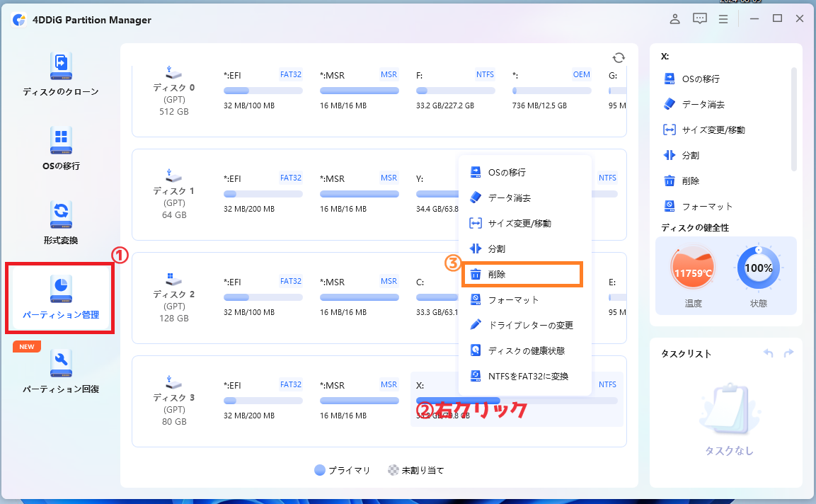Select the G: partition on ディスク 0
The image size is (816, 504).
click(x=616, y=90)
